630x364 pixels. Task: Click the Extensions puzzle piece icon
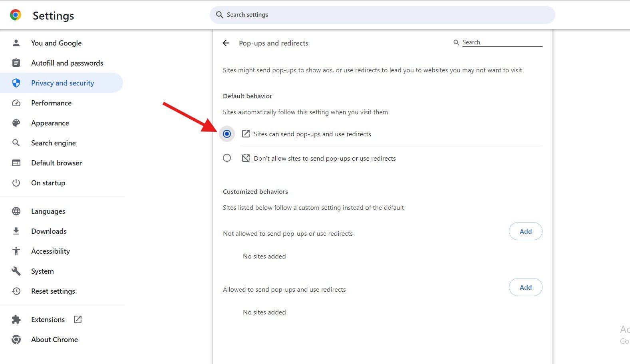(x=16, y=319)
